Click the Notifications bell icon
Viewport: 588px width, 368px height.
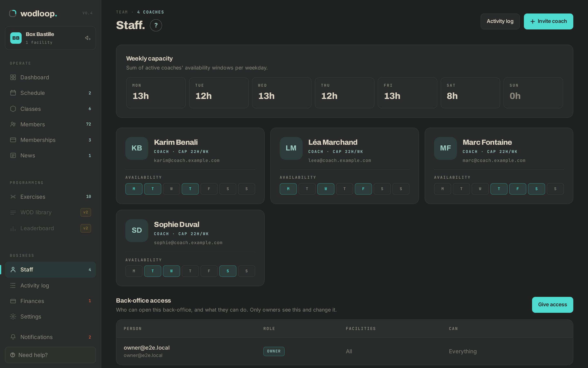point(13,337)
